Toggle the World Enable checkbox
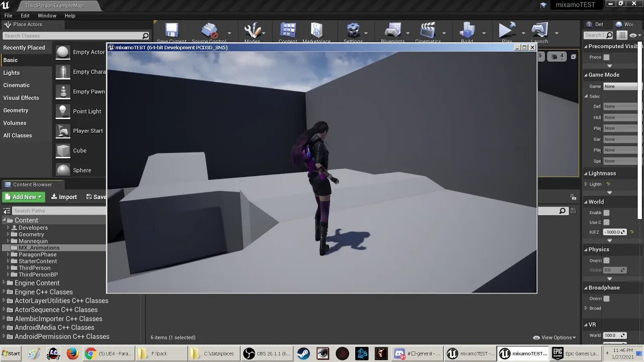The height and width of the screenshot is (362, 644). pyautogui.click(x=606, y=213)
